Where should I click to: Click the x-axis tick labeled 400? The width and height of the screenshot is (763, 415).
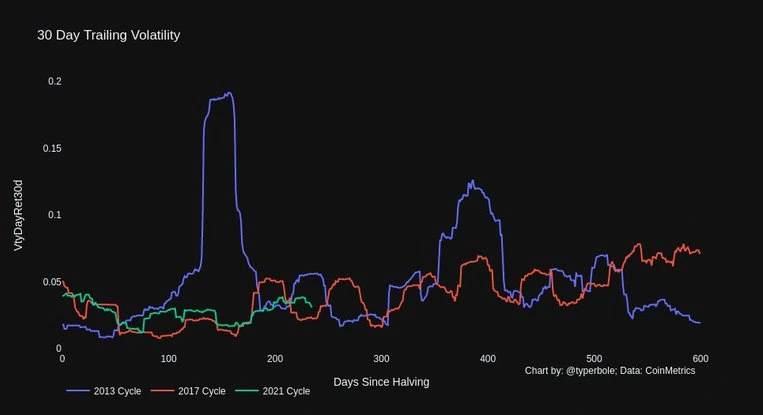point(488,359)
